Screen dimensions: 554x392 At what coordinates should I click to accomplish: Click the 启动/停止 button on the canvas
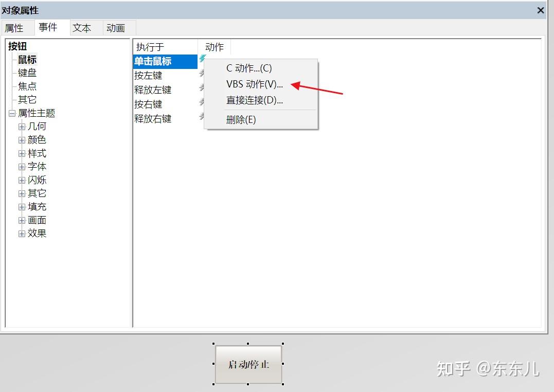[248, 364]
